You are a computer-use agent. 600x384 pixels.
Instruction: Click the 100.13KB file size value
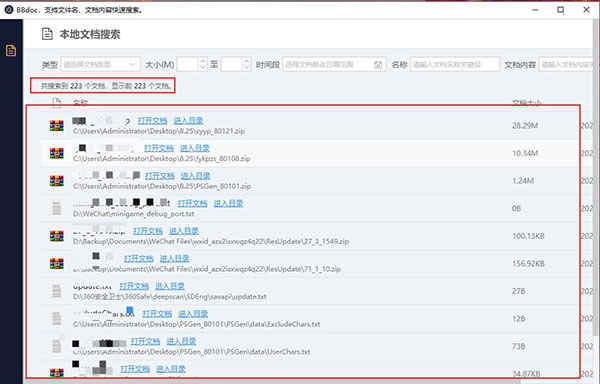point(528,236)
